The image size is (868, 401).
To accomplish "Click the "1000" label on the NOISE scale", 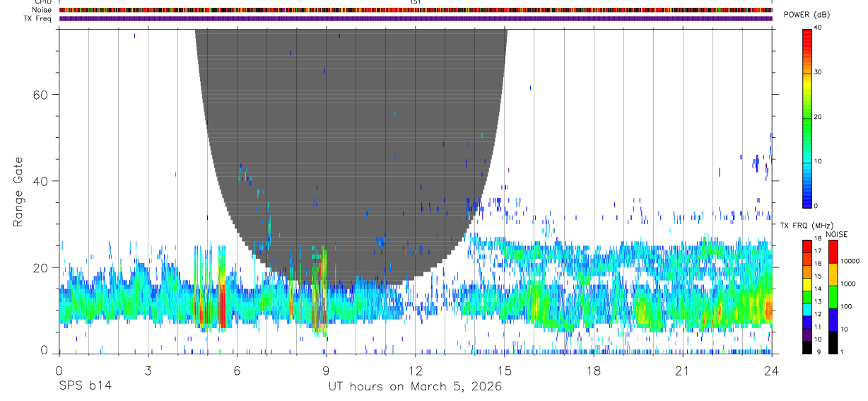I will coord(848,284).
